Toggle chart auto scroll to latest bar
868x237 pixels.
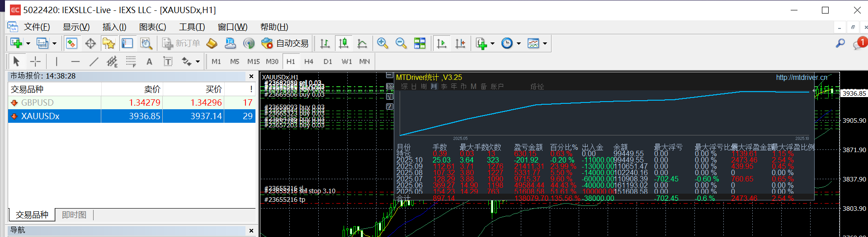pos(442,43)
